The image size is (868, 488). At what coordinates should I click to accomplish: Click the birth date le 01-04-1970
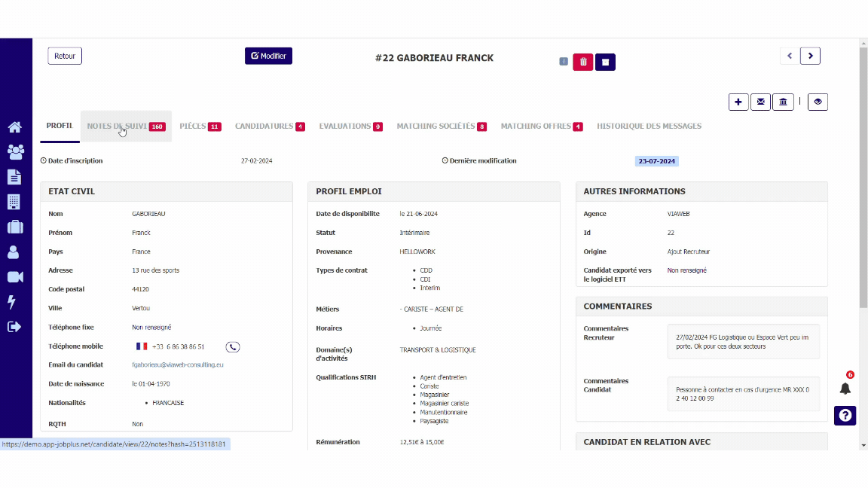tap(151, 384)
